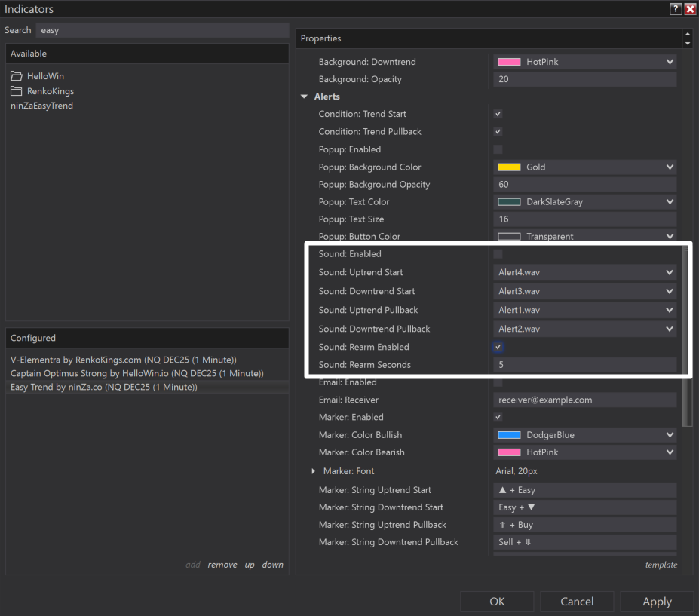Edit Marker: String Uptrend Start field
The height and width of the screenshot is (616, 699).
click(585, 490)
